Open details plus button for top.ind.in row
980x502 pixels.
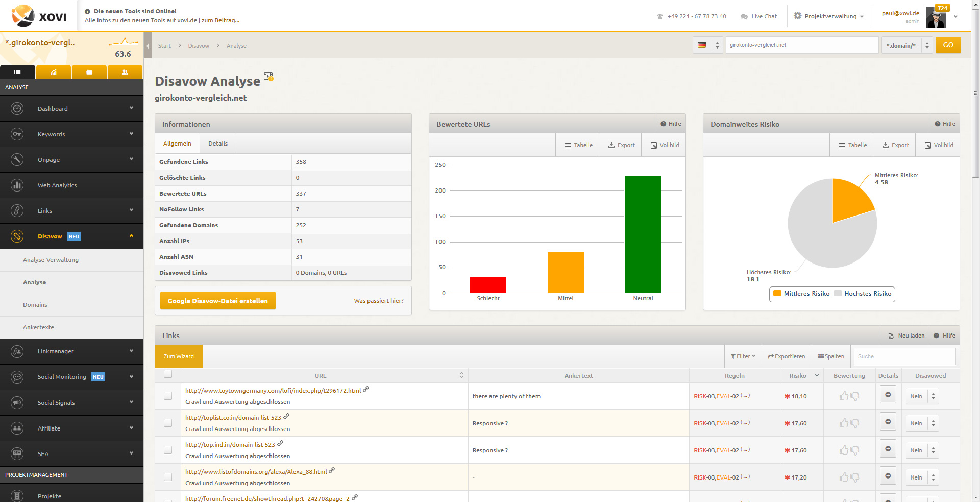888,448
